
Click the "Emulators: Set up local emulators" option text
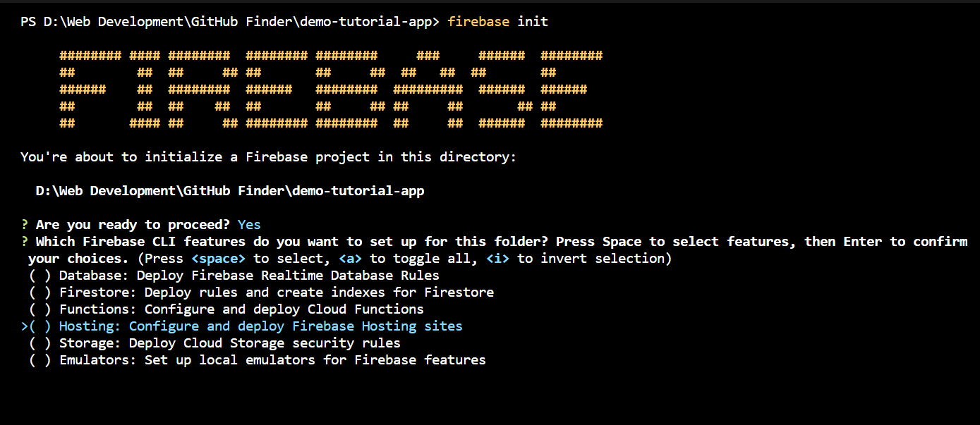click(272, 360)
